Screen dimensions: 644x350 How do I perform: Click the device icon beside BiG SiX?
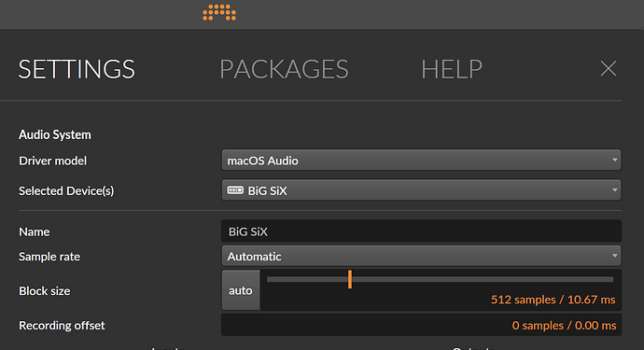tap(235, 190)
